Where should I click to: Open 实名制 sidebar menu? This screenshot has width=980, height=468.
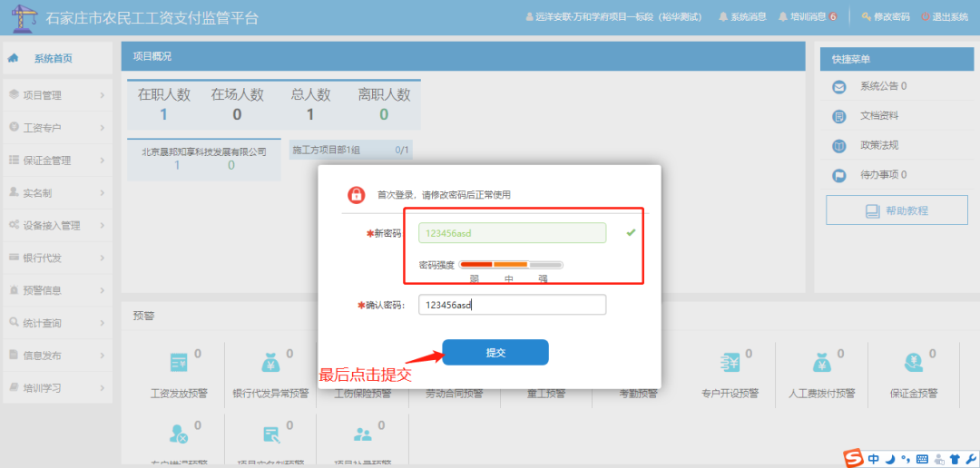click(x=57, y=193)
